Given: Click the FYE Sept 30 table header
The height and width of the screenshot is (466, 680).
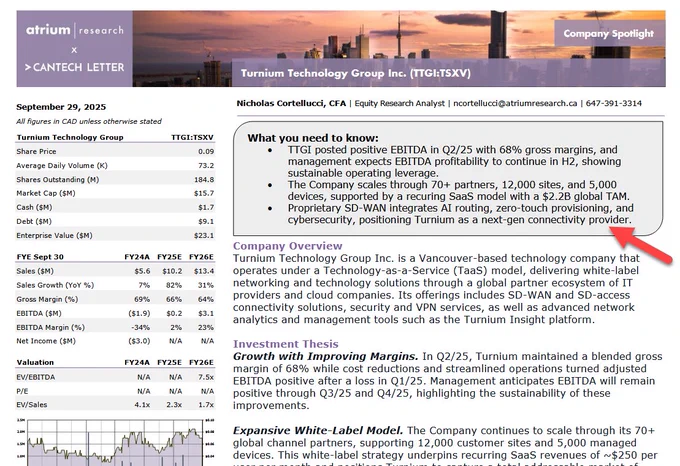Looking at the screenshot, I should point(40,257).
